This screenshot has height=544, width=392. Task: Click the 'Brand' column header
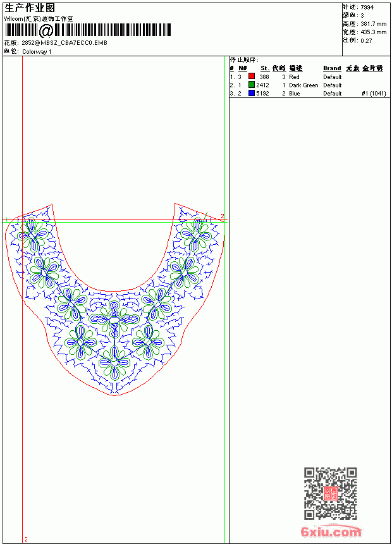click(x=332, y=68)
